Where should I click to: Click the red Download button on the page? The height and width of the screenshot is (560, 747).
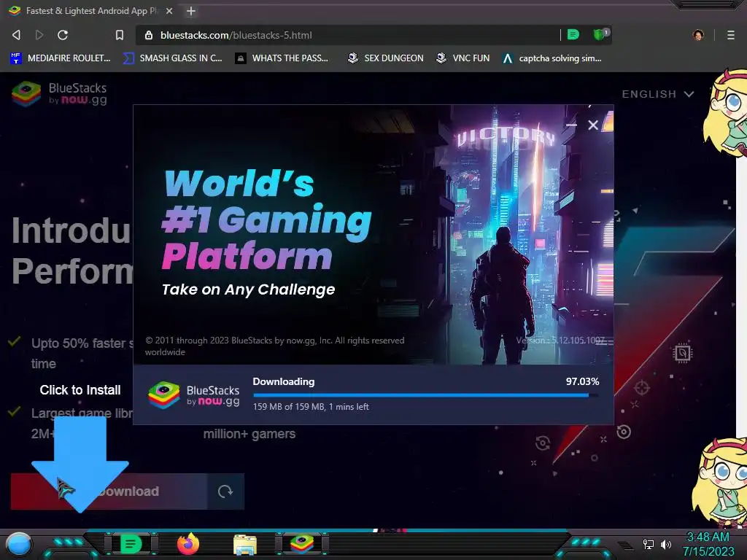pos(109,491)
